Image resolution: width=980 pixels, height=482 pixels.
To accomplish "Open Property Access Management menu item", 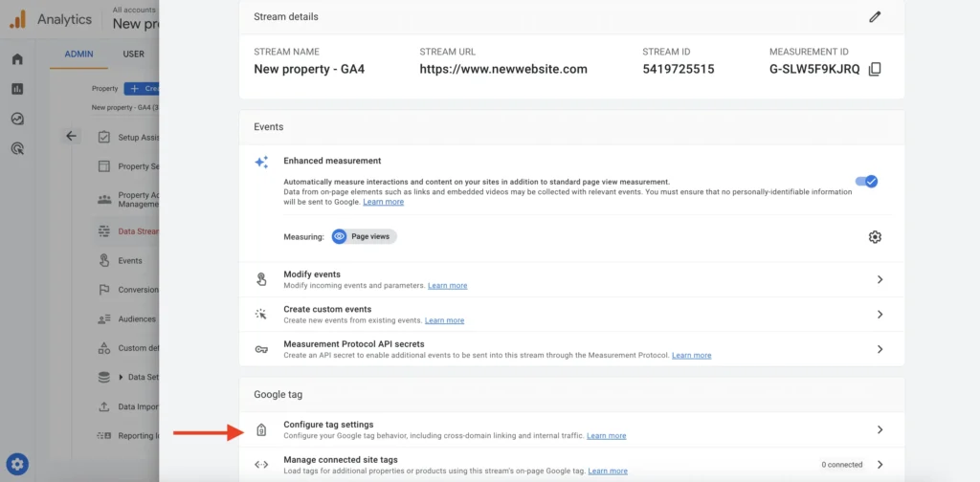I will coord(139,199).
